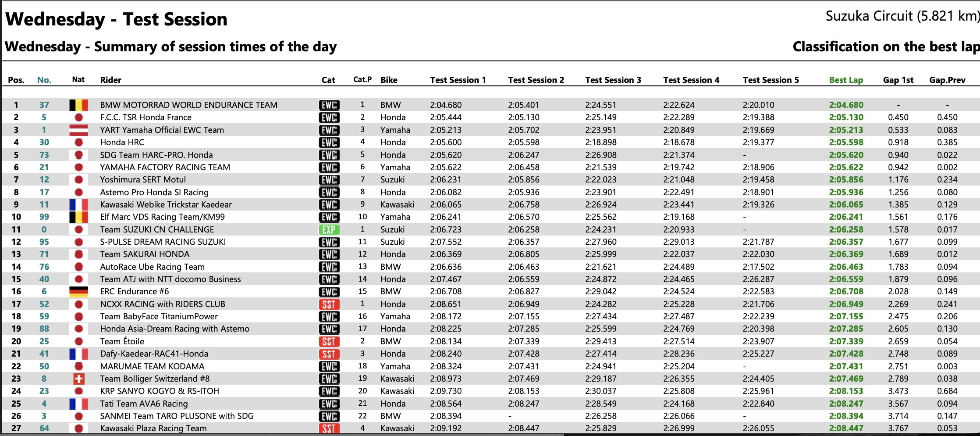Click the green EXP category badge
980x436 pixels.
pyautogui.click(x=329, y=229)
